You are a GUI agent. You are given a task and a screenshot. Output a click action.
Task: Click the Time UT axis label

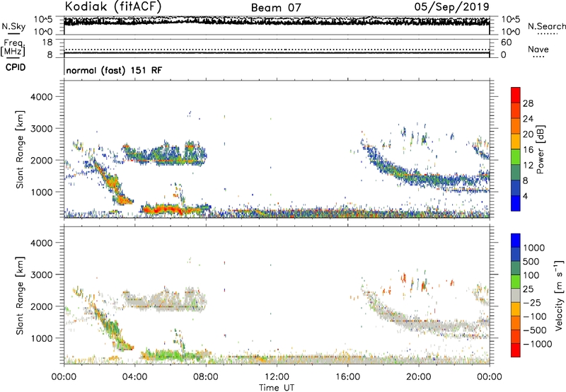click(277, 388)
